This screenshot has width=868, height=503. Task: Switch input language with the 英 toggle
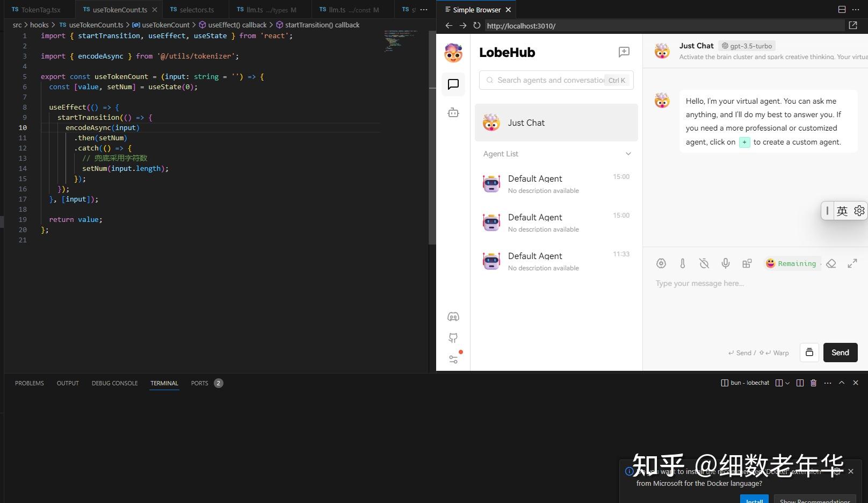coord(843,211)
